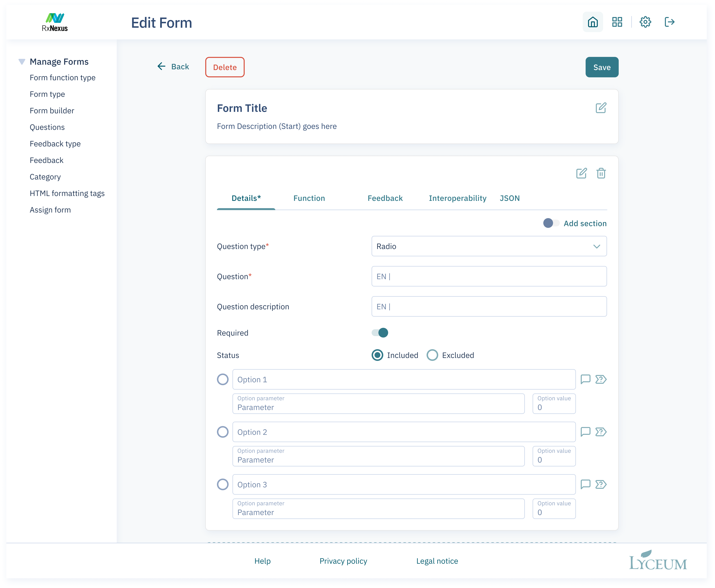Click question tag icon for Option 2
Viewport: 715px width, 588px height.
tap(601, 432)
